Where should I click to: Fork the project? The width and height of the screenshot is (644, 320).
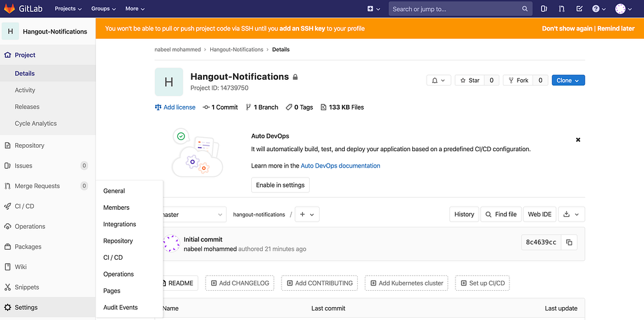(518, 80)
